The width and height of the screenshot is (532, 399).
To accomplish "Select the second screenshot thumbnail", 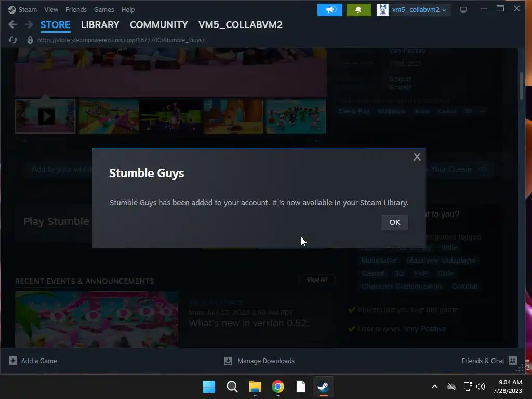I will click(108, 116).
